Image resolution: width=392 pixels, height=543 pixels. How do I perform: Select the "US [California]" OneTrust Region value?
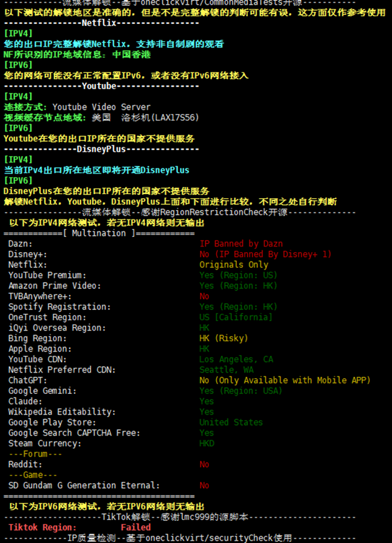tap(236, 317)
